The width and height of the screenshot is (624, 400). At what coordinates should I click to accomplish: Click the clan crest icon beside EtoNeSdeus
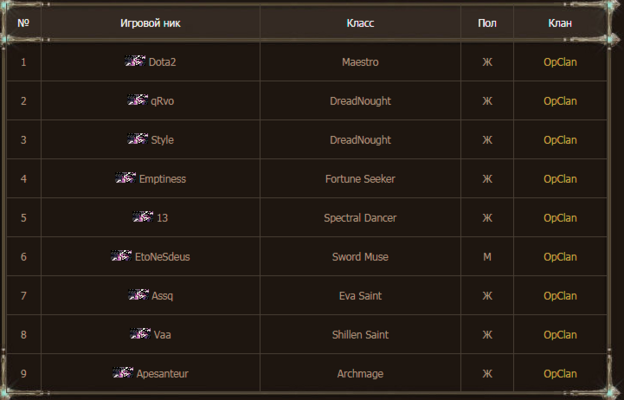[121, 256]
